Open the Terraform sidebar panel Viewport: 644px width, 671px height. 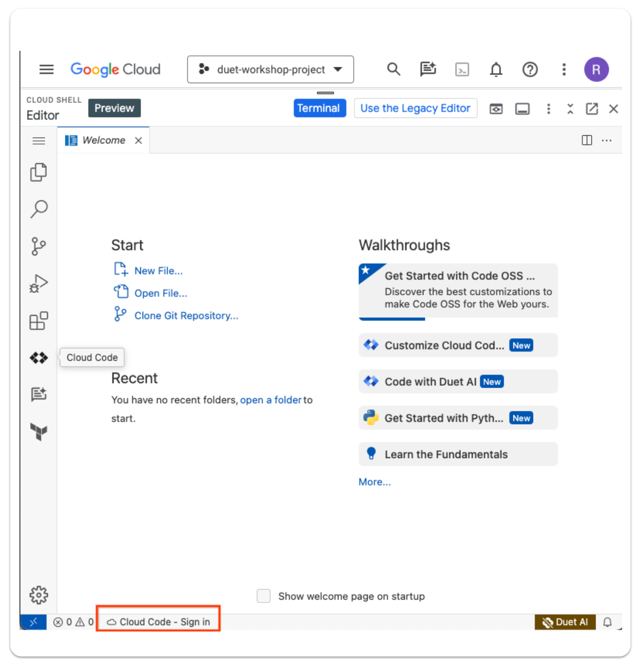point(39,432)
